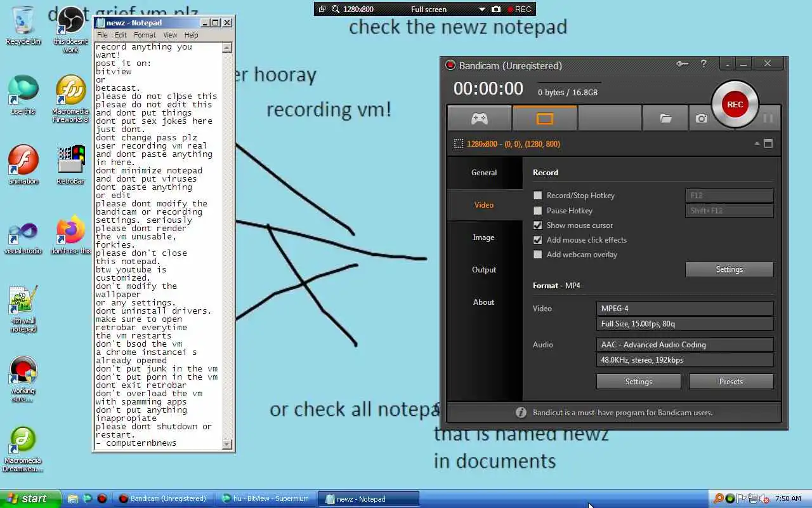This screenshot has height=508, width=812.
Task: Open the Edit menu in Notepad
Action: [121, 35]
